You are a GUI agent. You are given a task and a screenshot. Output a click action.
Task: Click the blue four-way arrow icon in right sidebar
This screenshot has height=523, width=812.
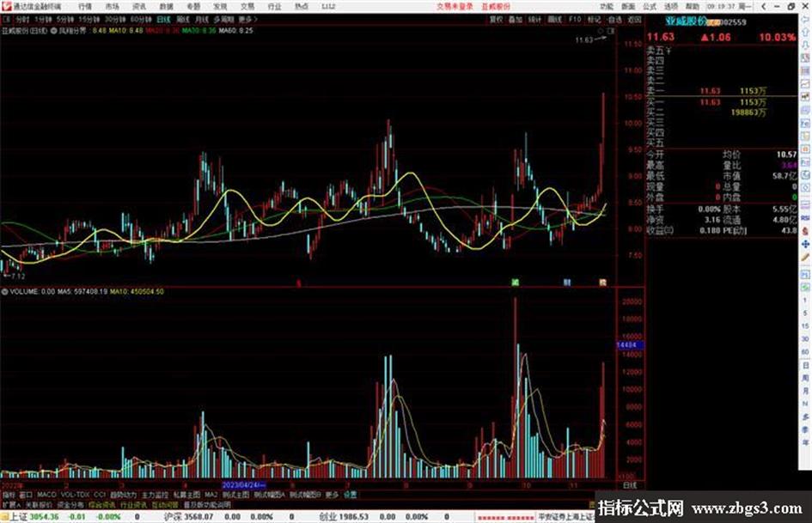805,243
